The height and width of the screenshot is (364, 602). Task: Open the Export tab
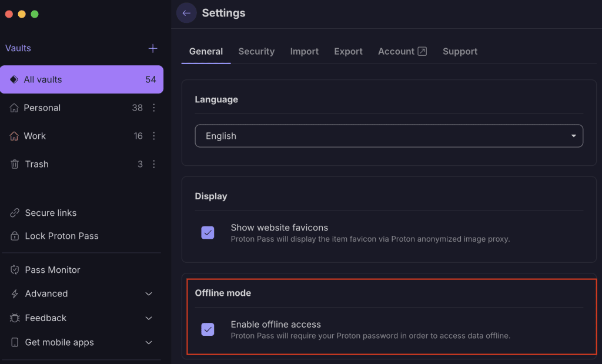click(x=348, y=52)
